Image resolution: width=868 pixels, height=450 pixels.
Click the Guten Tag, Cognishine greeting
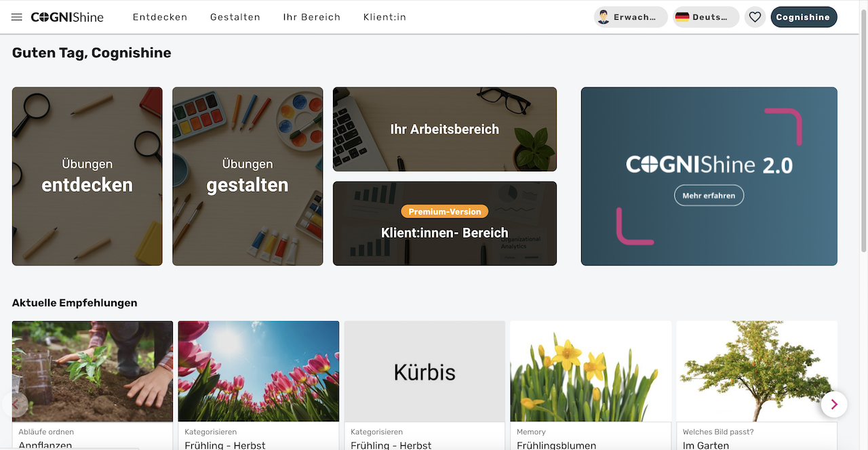[92, 53]
